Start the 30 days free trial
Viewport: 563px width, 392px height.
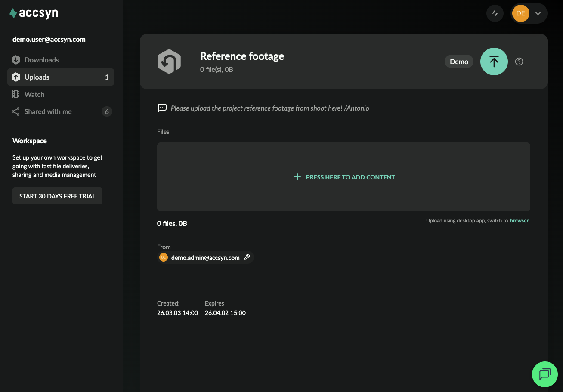(57, 196)
